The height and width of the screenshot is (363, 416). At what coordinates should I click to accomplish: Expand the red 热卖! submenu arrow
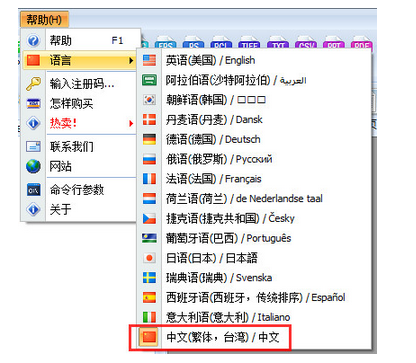tap(131, 124)
